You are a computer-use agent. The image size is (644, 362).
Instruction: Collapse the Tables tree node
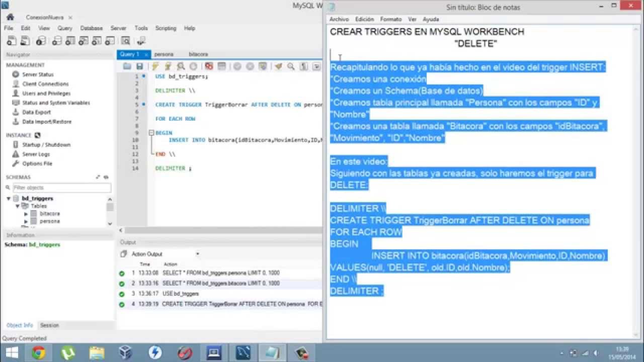click(x=17, y=206)
